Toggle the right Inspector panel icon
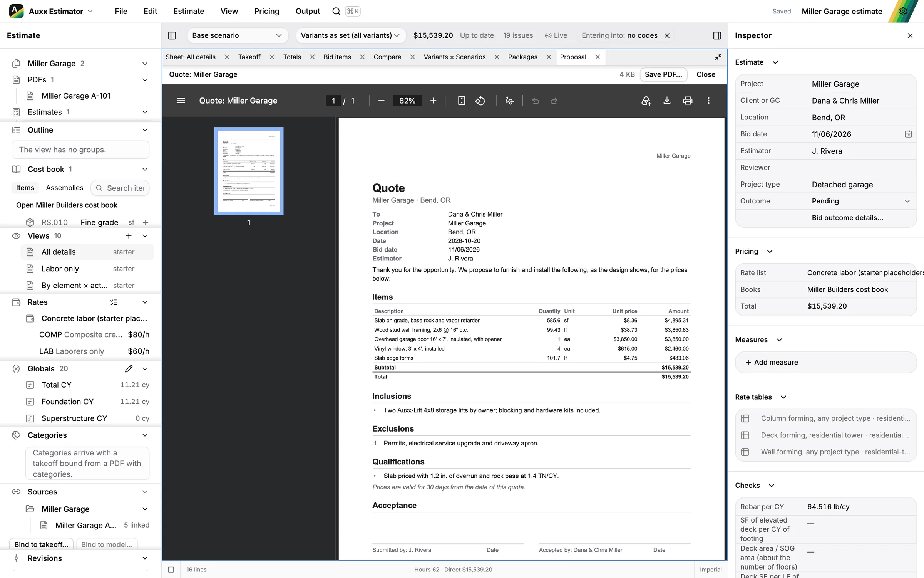Screen dimensions: 924x578 tap(717, 35)
